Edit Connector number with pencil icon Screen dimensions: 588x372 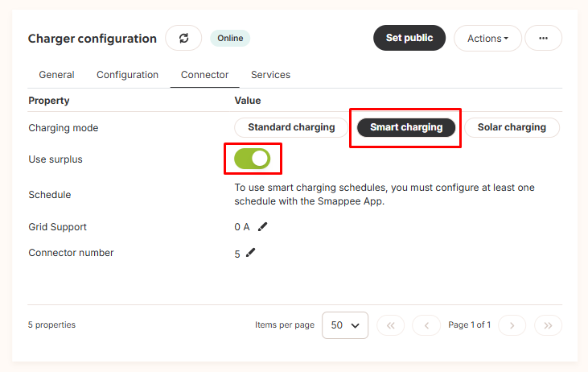click(250, 253)
